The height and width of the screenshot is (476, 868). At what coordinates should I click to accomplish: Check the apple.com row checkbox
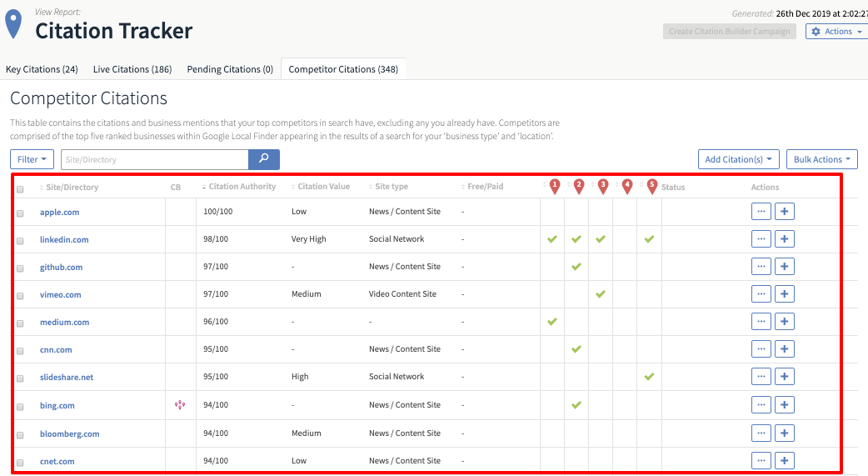coord(21,213)
